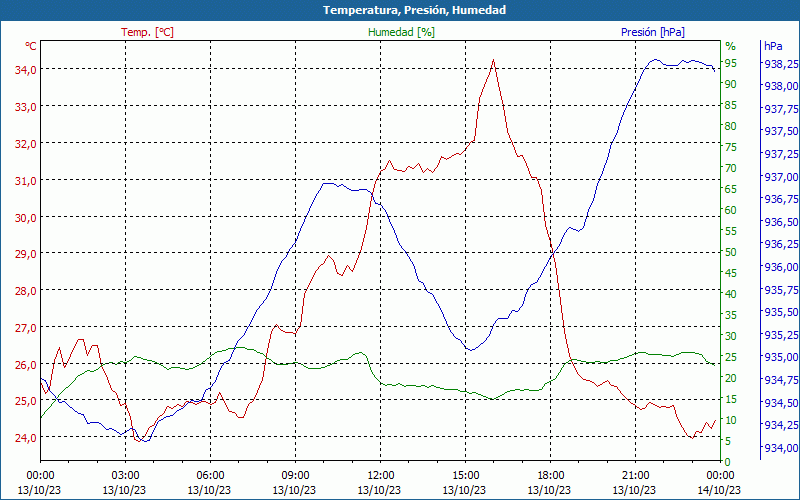Image resolution: width=800 pixels, height=500 pixels.
Task: Click the 24,0 temperature axis value
Action: coord(26,438)
